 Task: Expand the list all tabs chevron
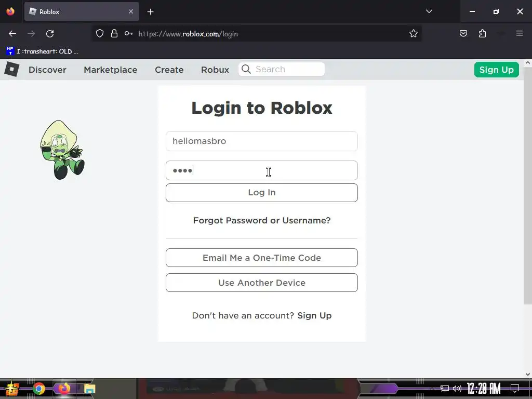point(429,11)
